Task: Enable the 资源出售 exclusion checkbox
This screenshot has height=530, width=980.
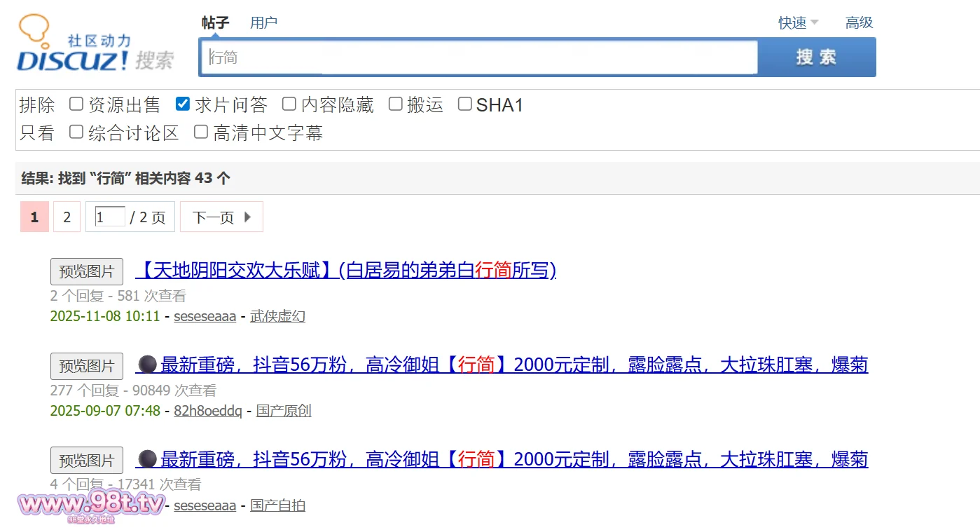Action: click(x=76, y=104)
